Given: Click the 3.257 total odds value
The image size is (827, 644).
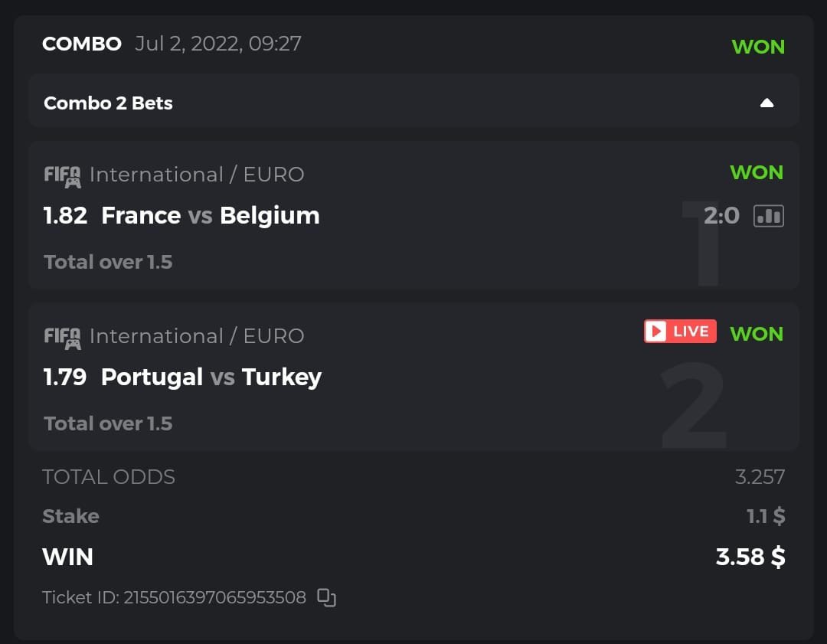Looking at the screenshot, I should [760, 477].
